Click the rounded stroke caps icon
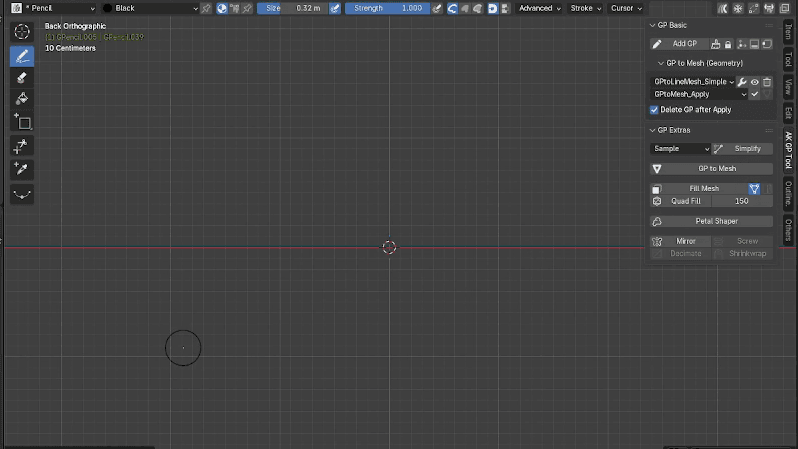This screenshot has width=798, height=449. [452, 8]
